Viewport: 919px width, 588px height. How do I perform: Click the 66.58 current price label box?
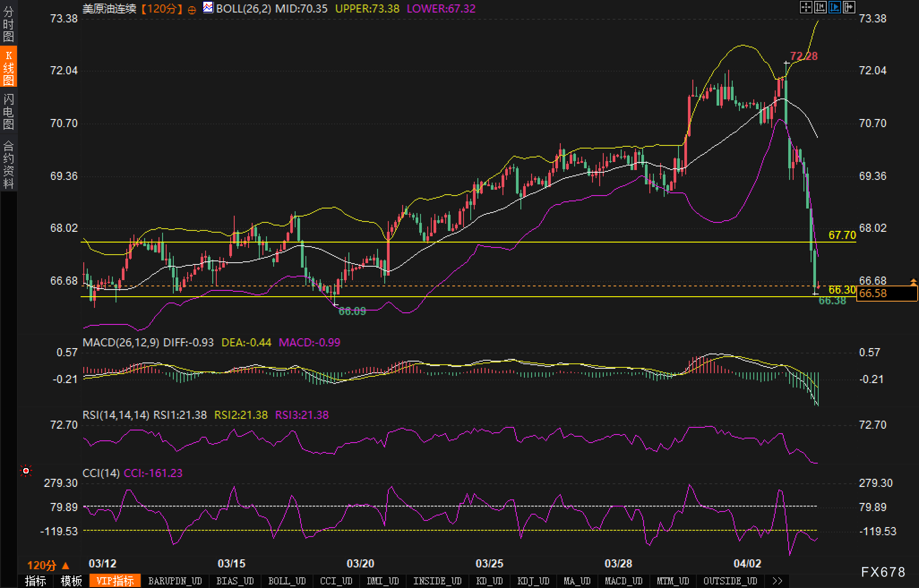tap(886, 294)
